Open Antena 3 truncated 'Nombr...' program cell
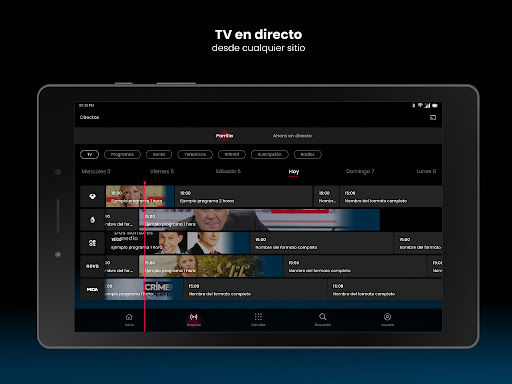512x384 pixels. pyautogui.click(x=326, y=196)
